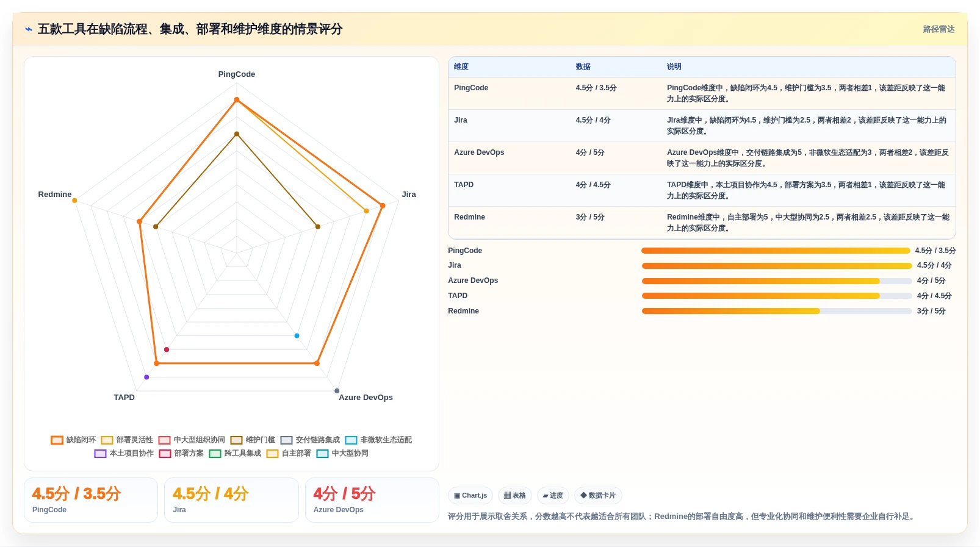980x547 pixels.
Task: Click the red point near the TAPD axis
Action: point(167,350)
